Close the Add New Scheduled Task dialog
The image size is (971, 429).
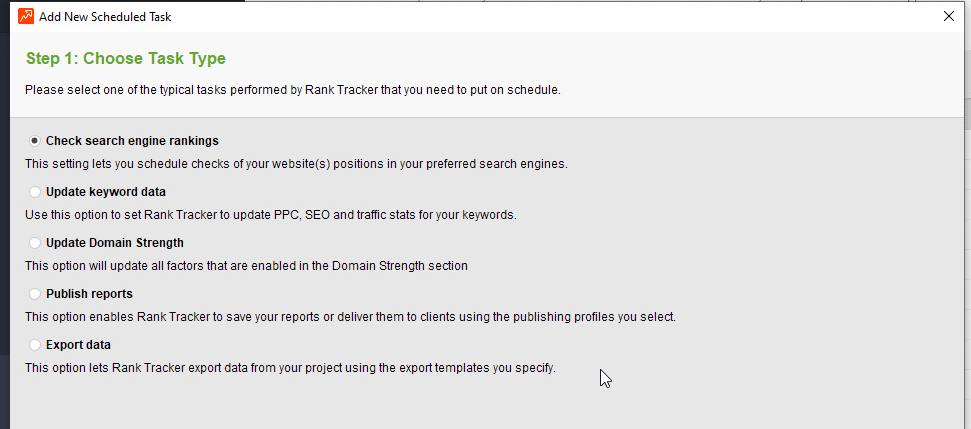click(948, 16)
